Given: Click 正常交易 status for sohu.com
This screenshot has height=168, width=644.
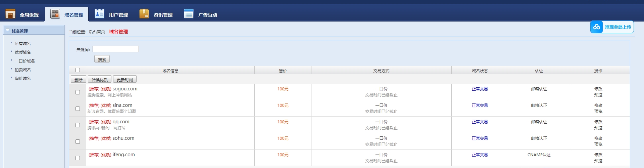Looking at the screenshot, I should 480,138.
